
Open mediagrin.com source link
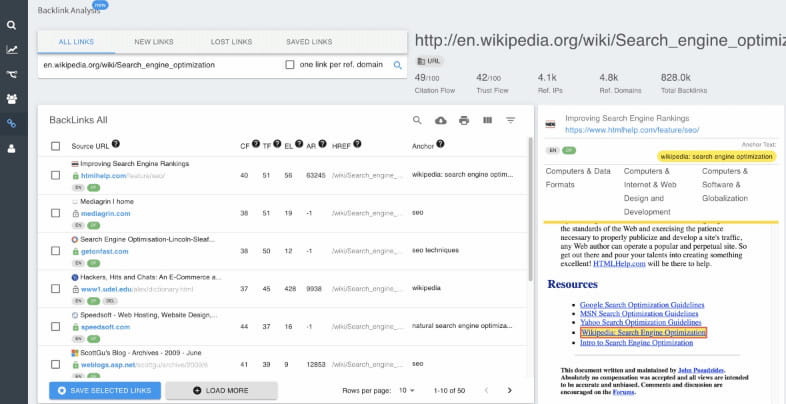coord(106,214)
